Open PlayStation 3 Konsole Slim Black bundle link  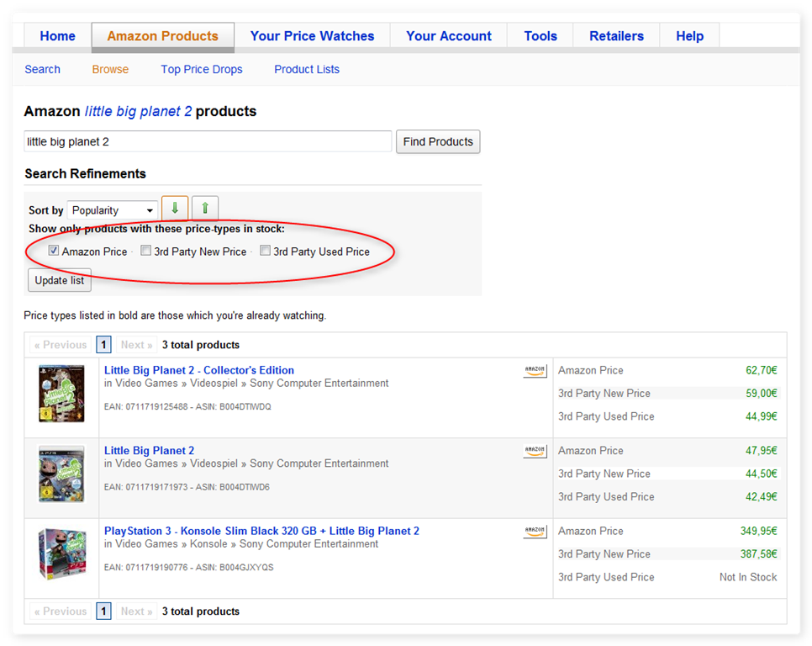pos(261,531)
